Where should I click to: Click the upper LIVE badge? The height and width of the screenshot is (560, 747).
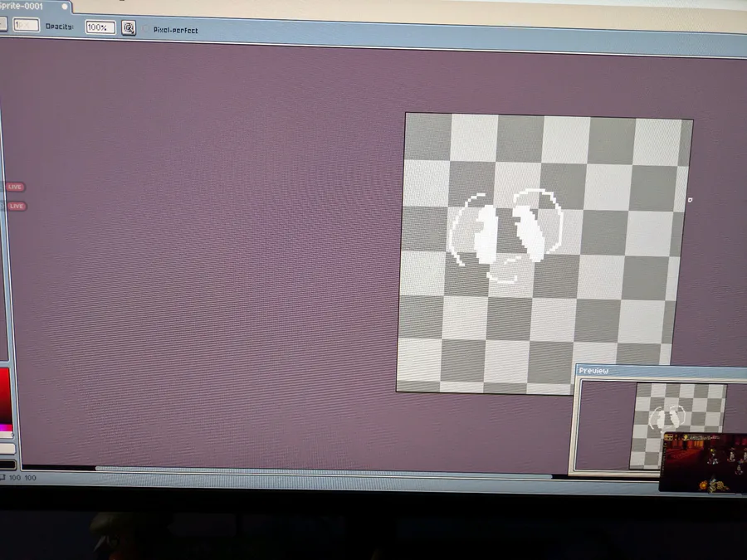click(15, 187)
